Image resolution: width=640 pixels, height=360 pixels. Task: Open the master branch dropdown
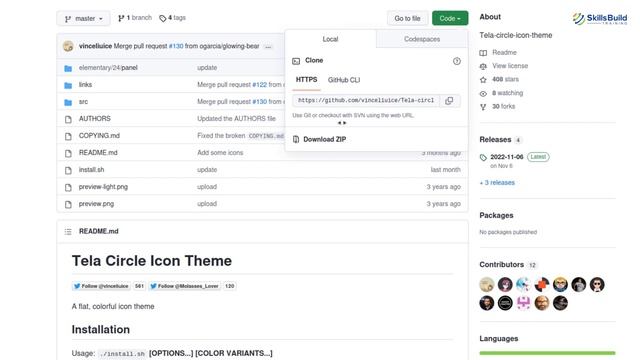pos(84,18)
